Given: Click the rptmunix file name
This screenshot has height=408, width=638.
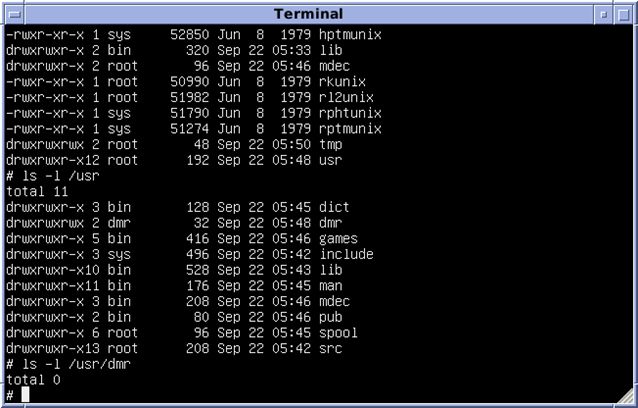Looking at the screenshot, I should pyautogui.click(x=350, y=128).
